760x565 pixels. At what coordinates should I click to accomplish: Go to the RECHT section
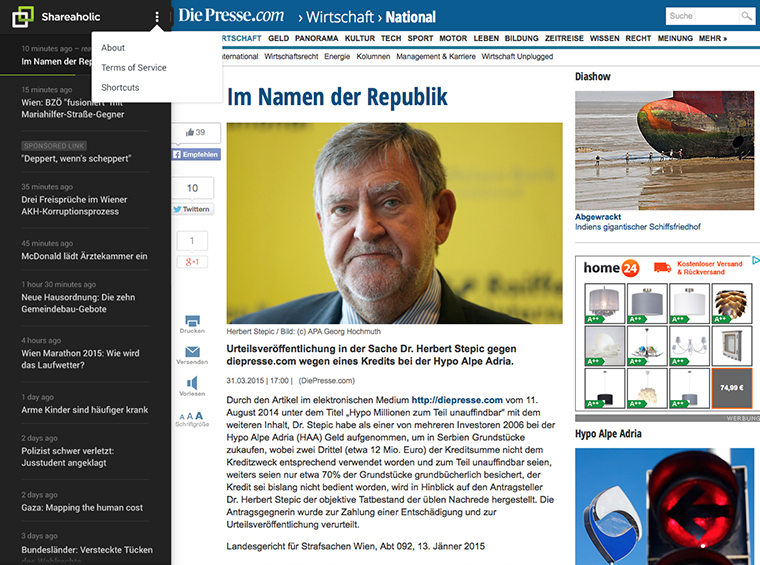pyautogui.click(x=638, y=38)
